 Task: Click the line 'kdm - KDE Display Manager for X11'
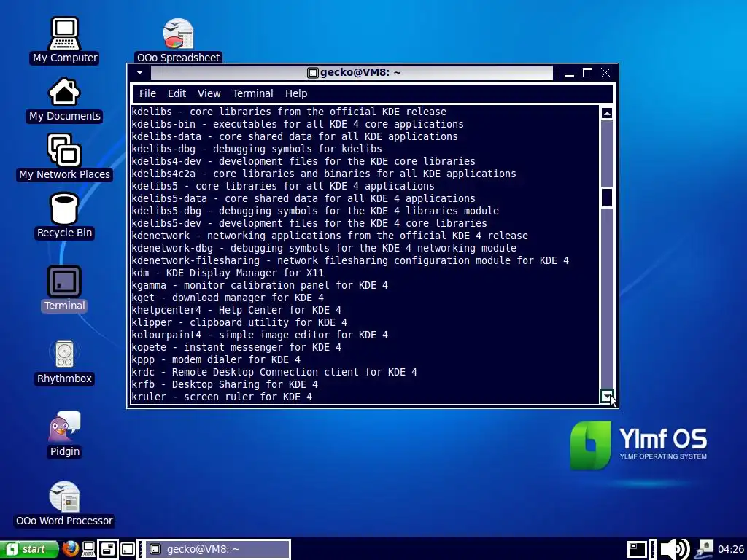228,273
